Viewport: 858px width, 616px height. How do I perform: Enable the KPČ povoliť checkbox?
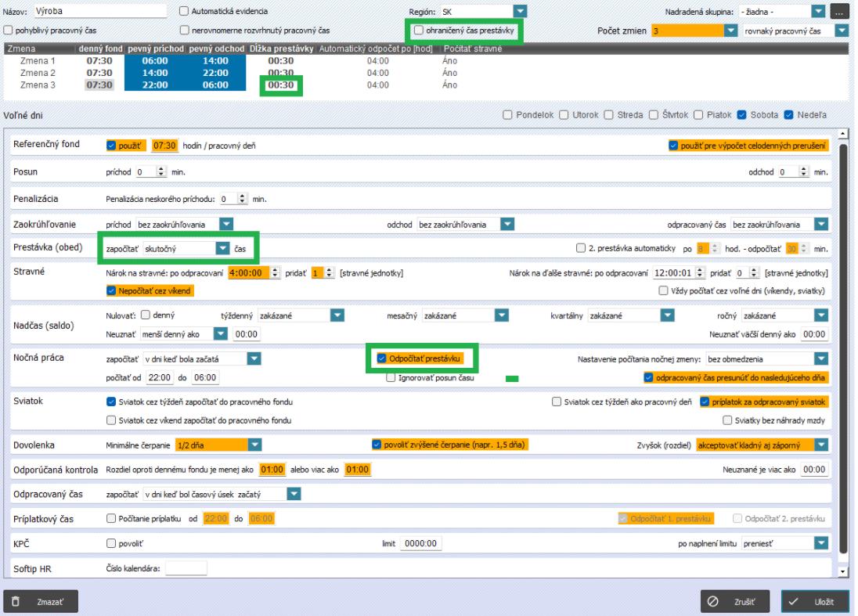pos(110,543)
